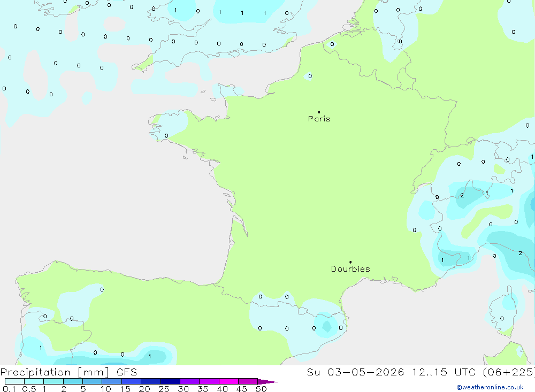Click the 'Precipitation [mm]' title text
Screen dimensions: 535x392
coord(55,372)
